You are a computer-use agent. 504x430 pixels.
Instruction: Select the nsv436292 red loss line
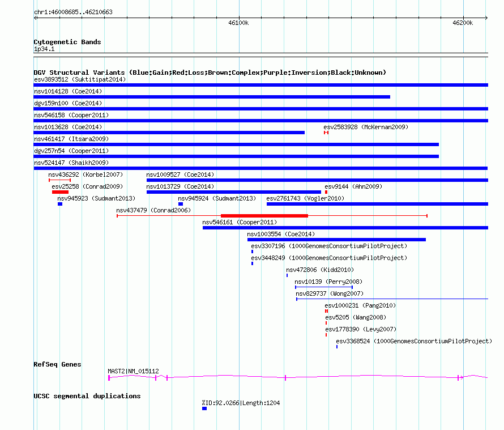(x=60, y=180)
